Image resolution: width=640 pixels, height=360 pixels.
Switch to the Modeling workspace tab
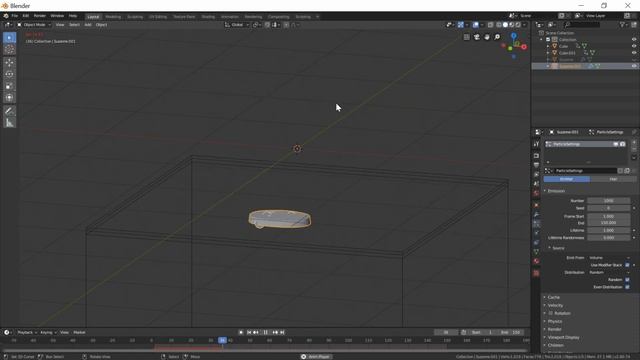(x=113, y=17)
